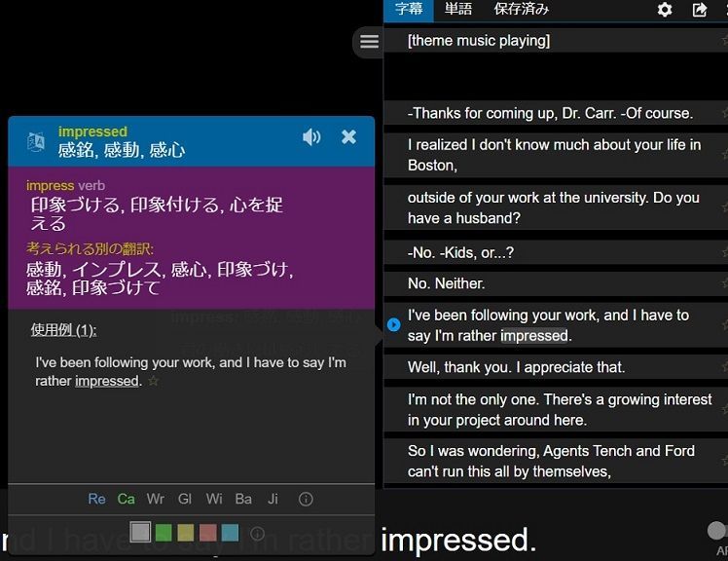The height and width of the screenshot is (561, 728).
Task: Select subtitle 'I'm not the only one'
Action: [x=556, y=409]
